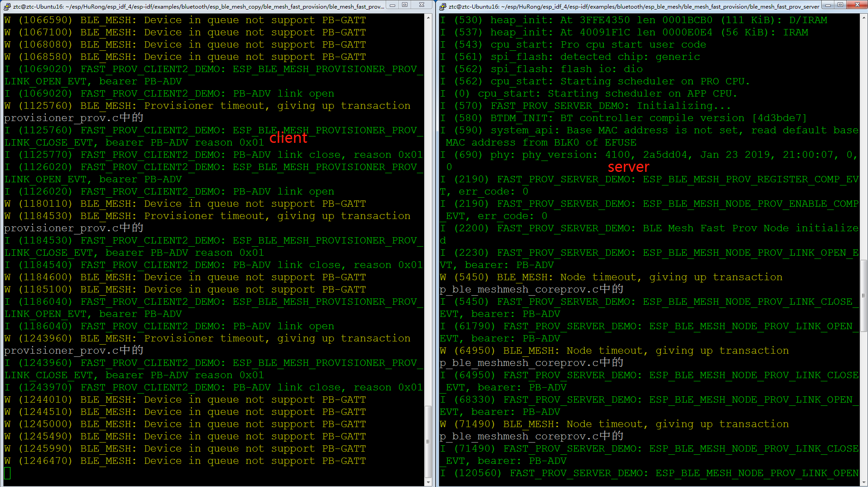Click client log line with timestamp (1245990)
Image resolution: width=868 pixels, height=487 pixels.
(x=185, y=449)
